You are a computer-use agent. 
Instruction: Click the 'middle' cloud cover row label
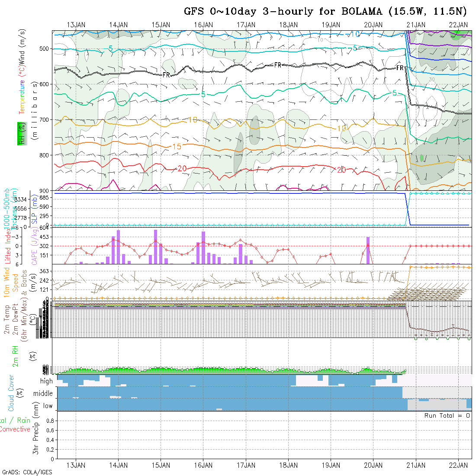[x=43, y=394]
